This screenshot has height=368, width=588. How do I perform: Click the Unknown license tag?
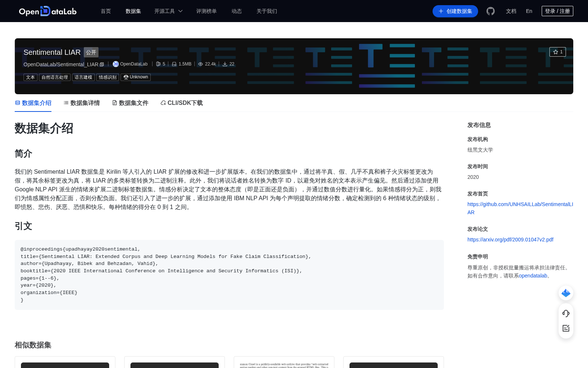tap(136, 77)
